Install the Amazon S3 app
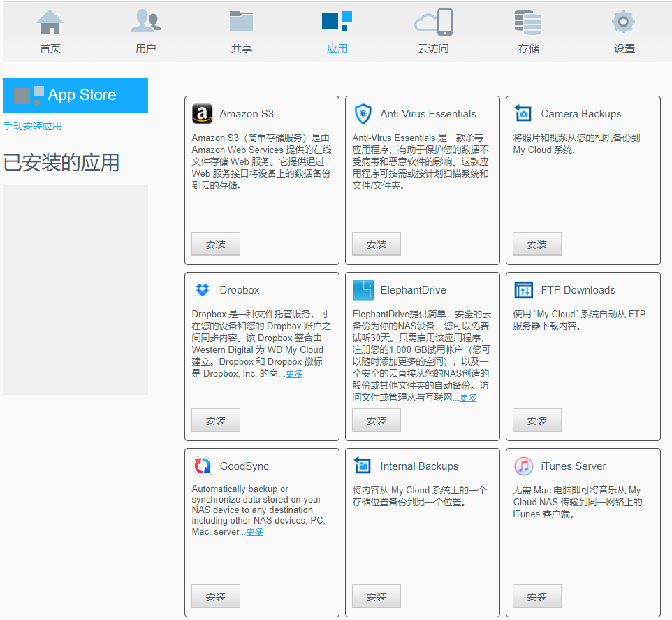 [216, 244]
